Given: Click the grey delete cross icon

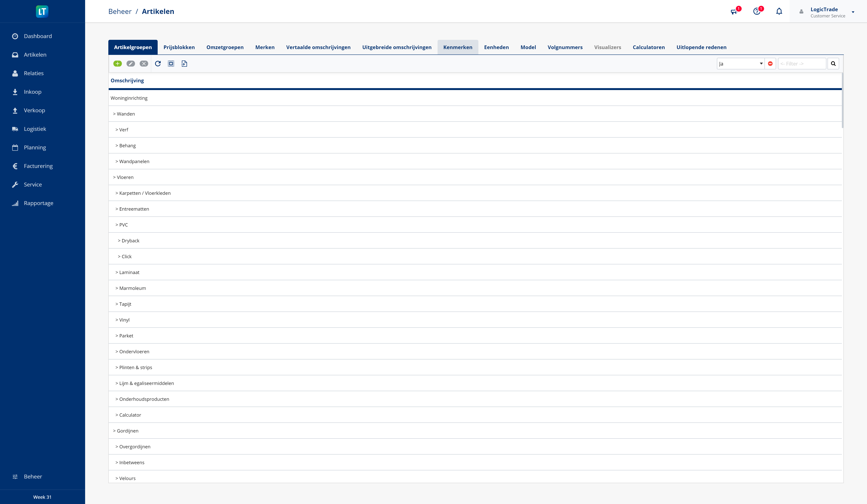Looking at the screenshot, I should click(x=144, y=64).
